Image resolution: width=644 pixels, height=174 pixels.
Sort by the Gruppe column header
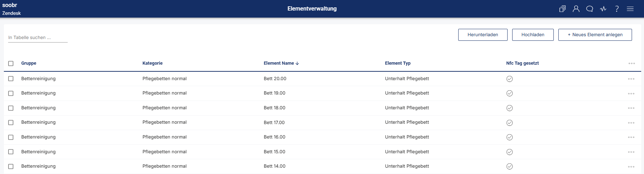[29, 63]
